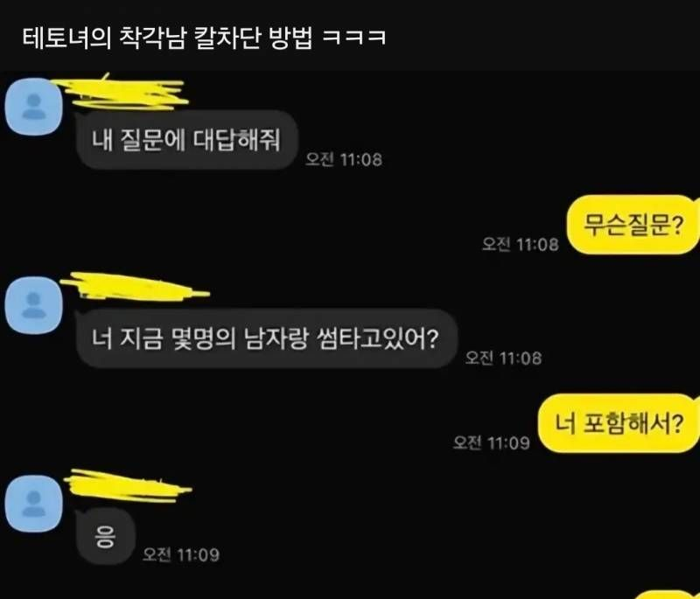Select the scribbled-out name above "내 질문에 대답해줘"
Screen dimensions: 700x599
[x=121, y=93]
